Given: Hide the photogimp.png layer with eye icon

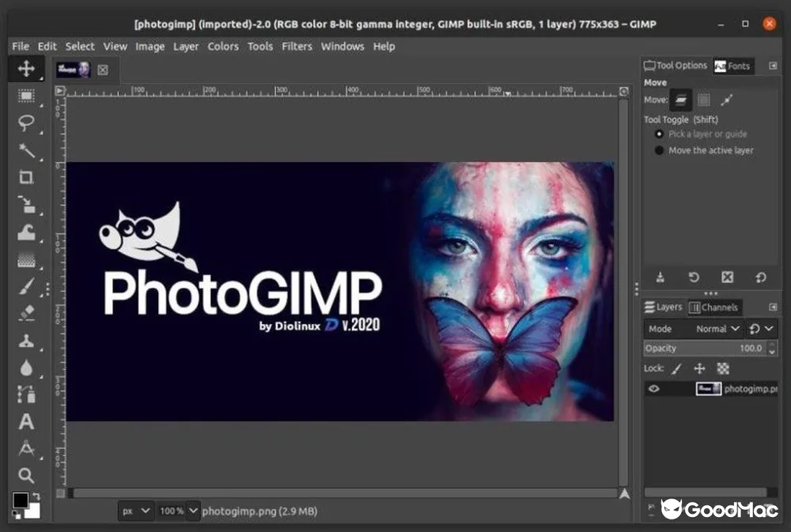Looking at the screenshot, I should 654,388.
